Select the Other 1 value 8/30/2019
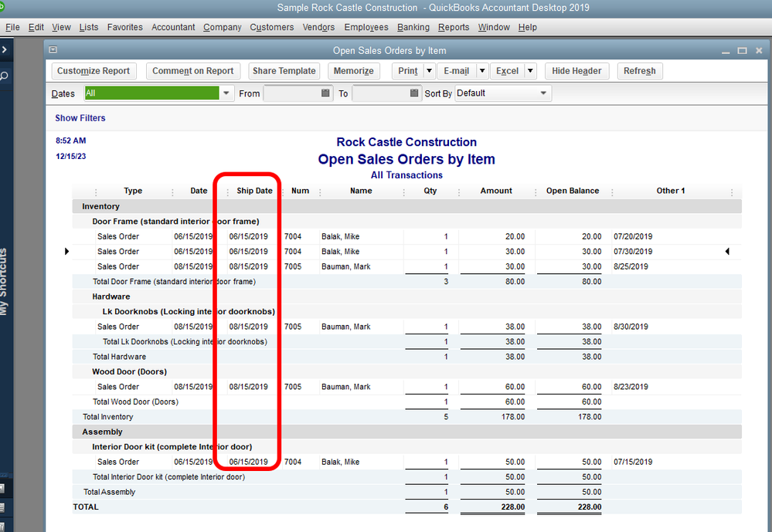This screenshot has width=772, height=532. pyautogui.click(x=631, y=327)
